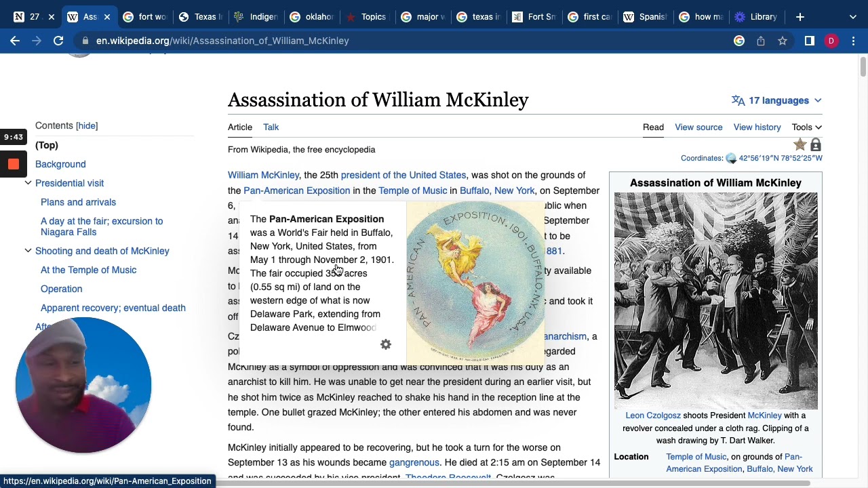
Task: Jump to (Top) in contents
Action: tap(47, 145)
